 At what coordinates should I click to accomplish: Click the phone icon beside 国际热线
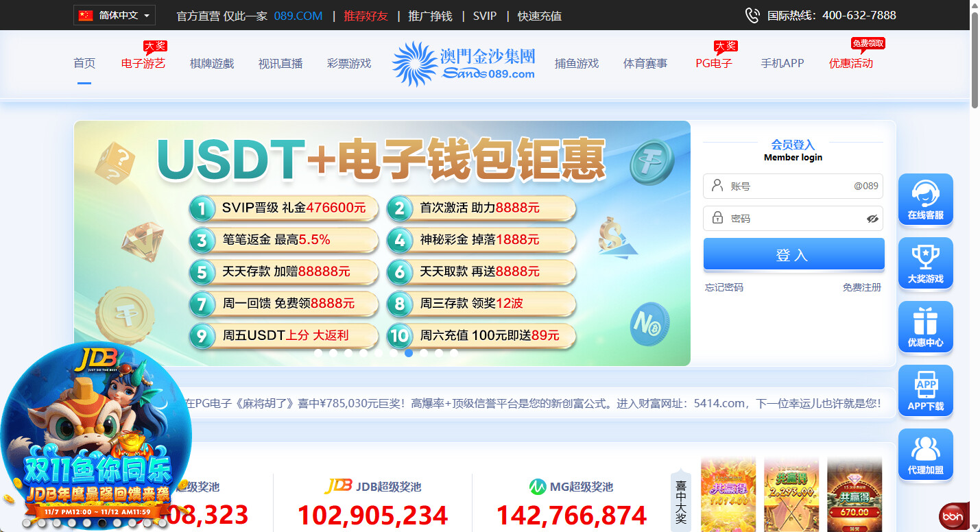tap(752, 15)
